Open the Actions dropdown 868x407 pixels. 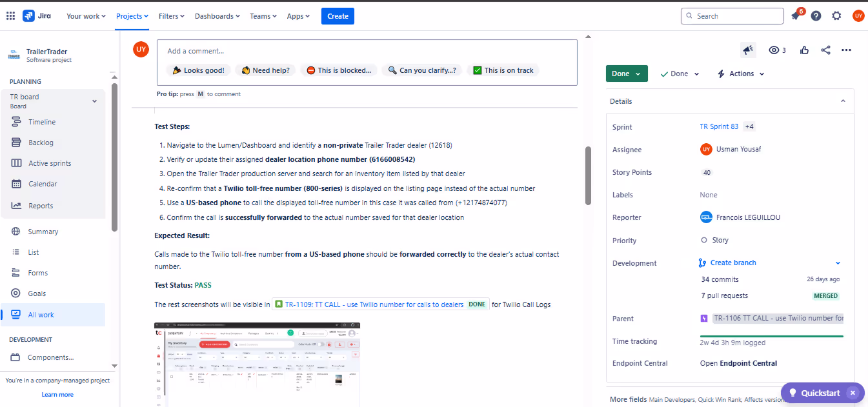point(741,74)
